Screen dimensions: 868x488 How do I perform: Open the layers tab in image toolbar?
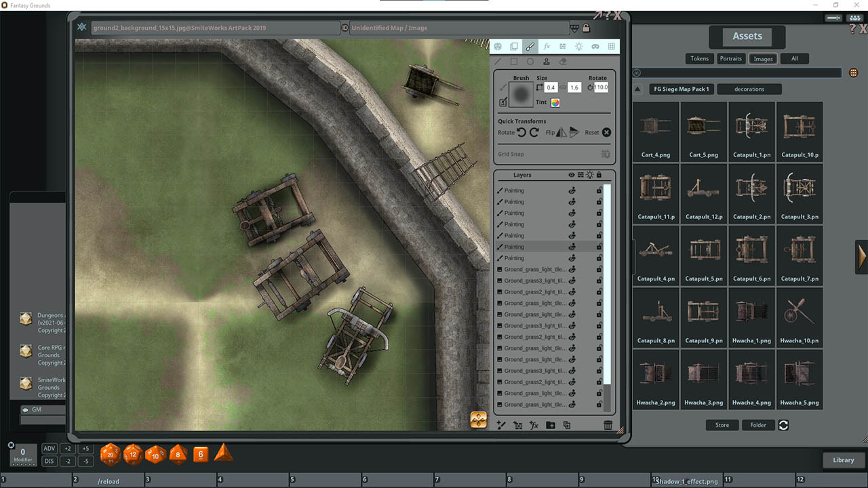514,47
